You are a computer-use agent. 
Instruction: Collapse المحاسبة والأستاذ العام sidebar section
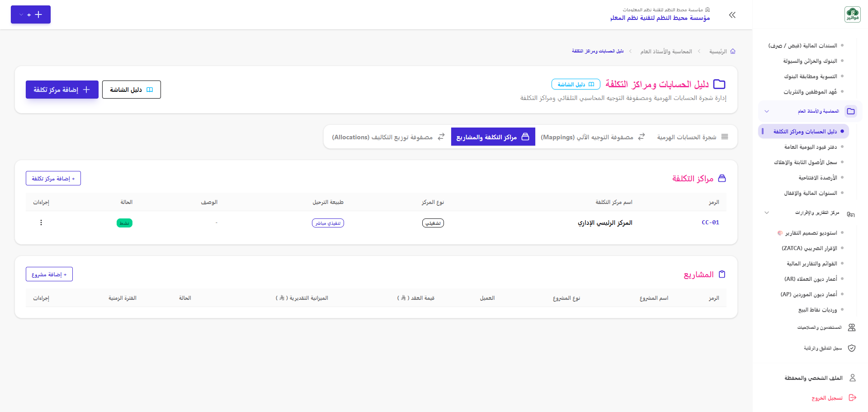click(767, 111)
